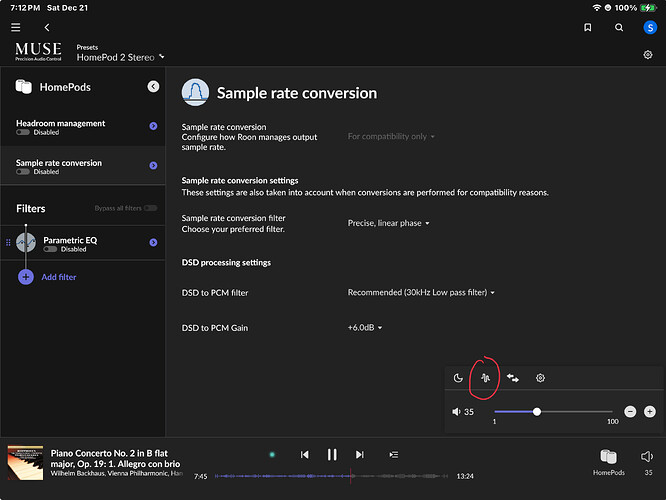
Task: Open Parametric EQ details arrow
Action: tap(153, 243)
